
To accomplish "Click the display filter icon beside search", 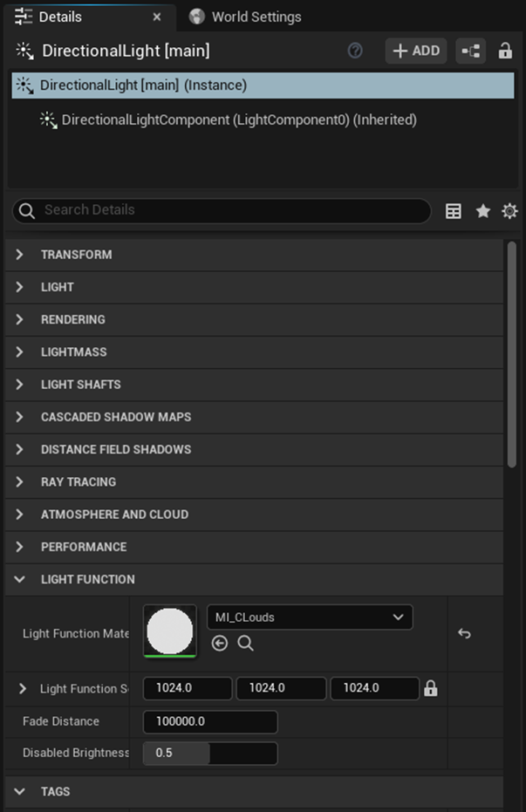I will [453, 210].
